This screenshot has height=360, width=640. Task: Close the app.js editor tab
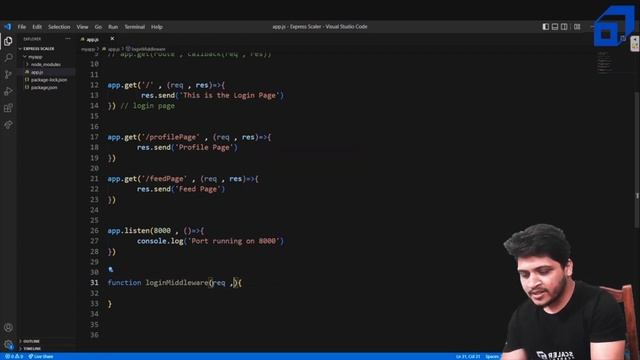[x=112, y=39]
